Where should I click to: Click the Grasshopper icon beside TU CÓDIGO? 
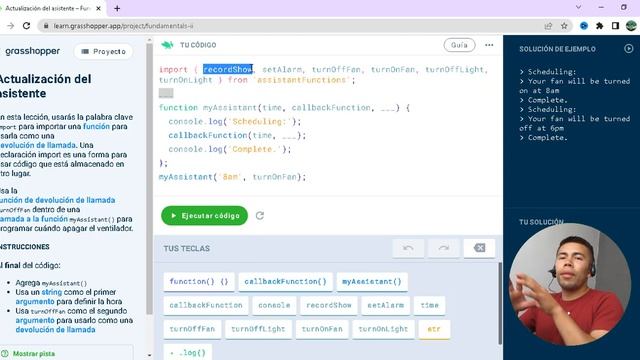coord(167,45)
